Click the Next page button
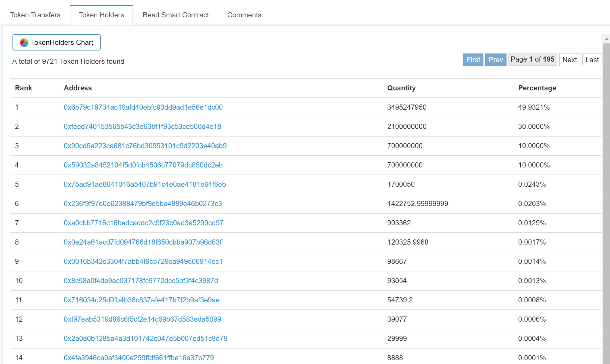Image resolution: width=610 pixels, height=364 pixels. click(x=569, y=59)
